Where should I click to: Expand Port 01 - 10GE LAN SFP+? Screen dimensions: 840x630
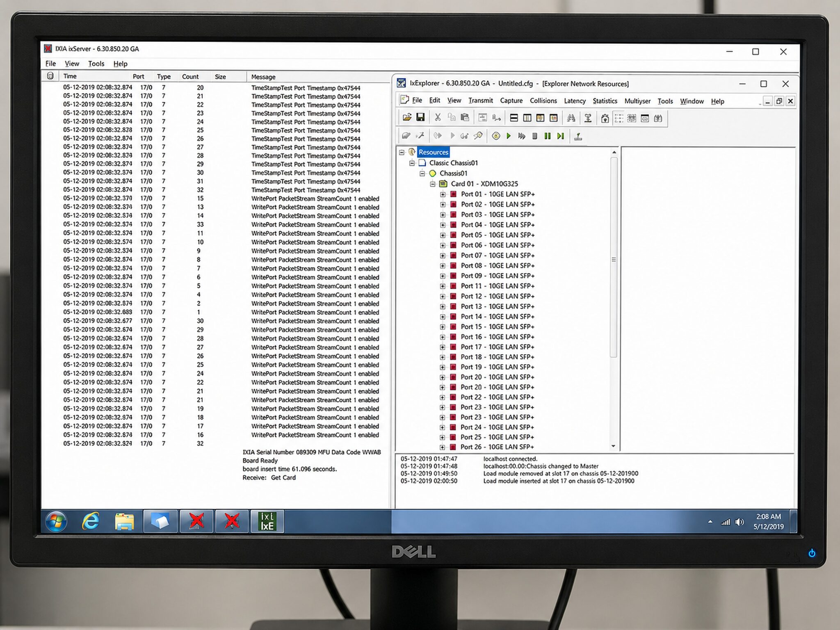click(x=443, y=194)
